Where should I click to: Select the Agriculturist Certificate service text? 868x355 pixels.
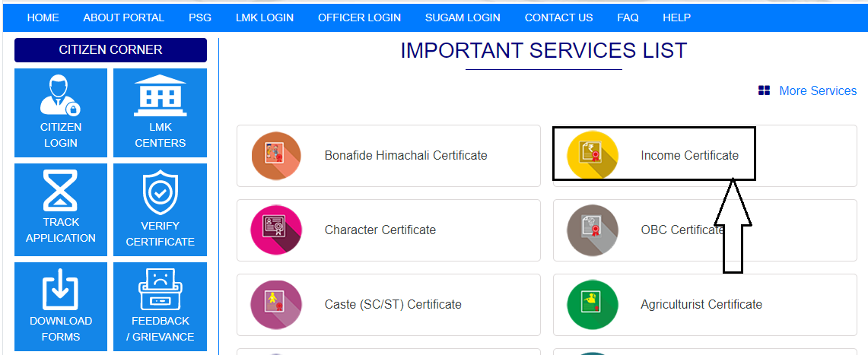701,305
